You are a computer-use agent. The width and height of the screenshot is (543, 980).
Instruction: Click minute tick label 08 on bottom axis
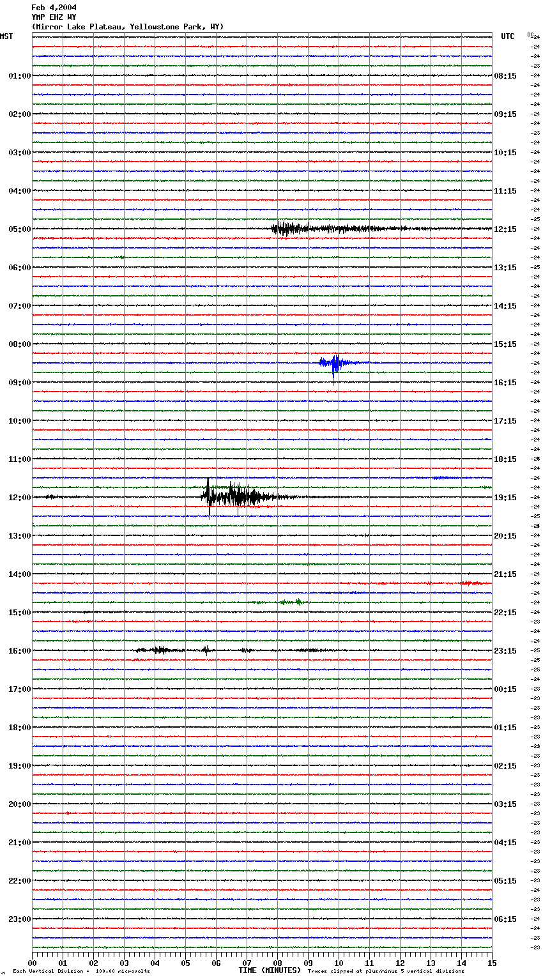278,963
